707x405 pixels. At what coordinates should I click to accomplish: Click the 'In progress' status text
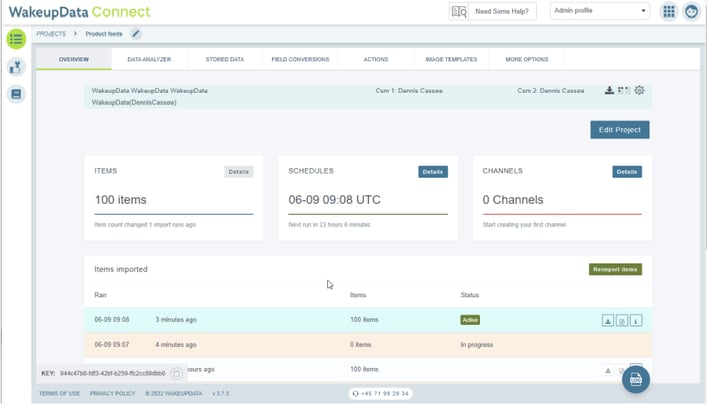coord(477,345)
